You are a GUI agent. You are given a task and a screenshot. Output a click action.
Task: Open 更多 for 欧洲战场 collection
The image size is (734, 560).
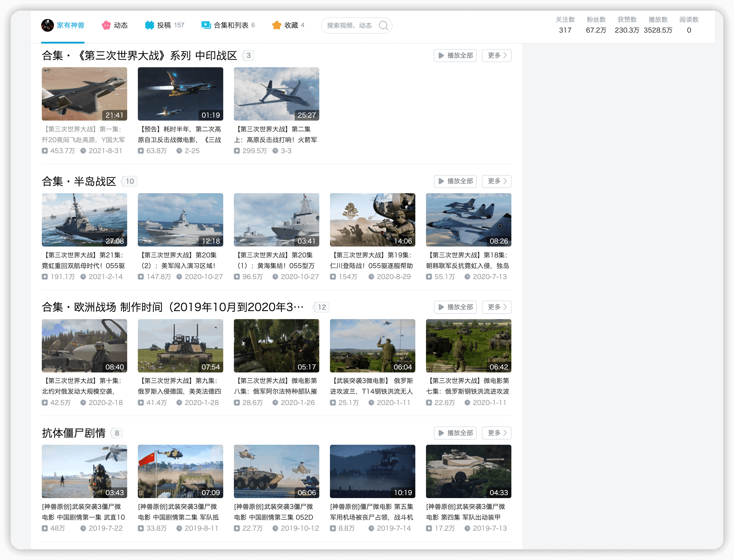(x=497, y=307)
